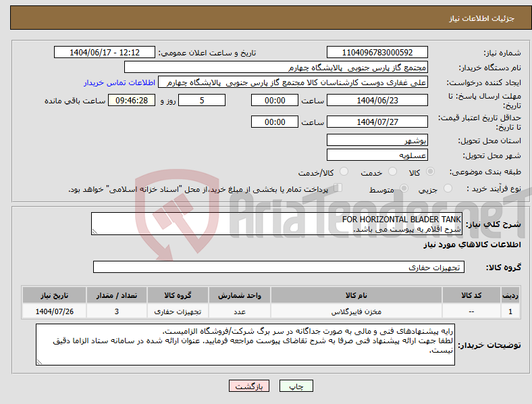Toggle the Islamic treasury payment checkbox

click(x=338, y=188)
